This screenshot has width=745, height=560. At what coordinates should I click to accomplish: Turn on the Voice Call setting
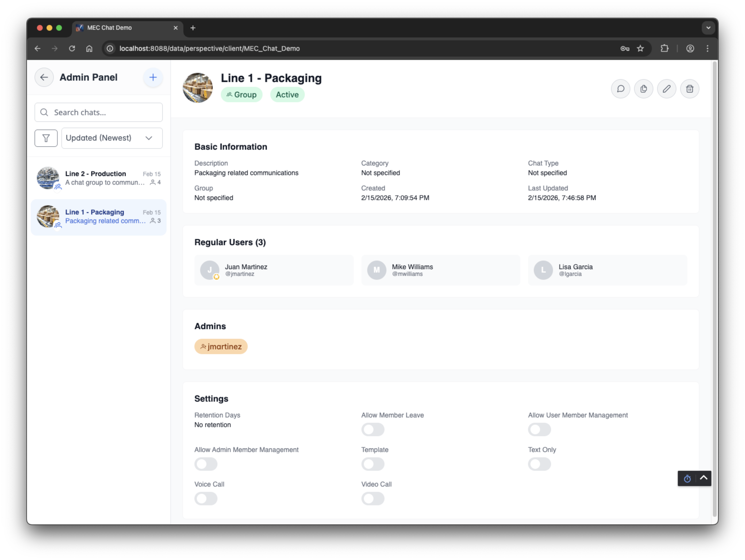(206, 498)
